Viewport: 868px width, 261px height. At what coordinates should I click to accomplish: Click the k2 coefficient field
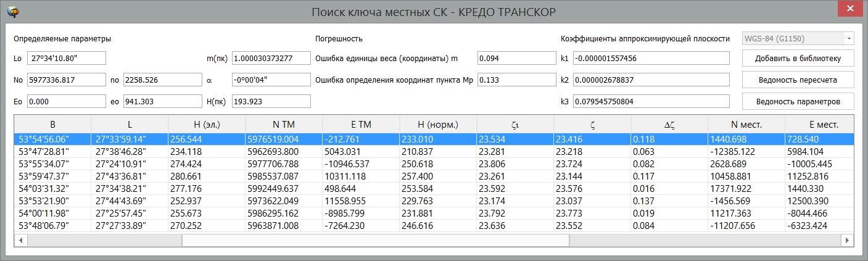tap(651, 80)
